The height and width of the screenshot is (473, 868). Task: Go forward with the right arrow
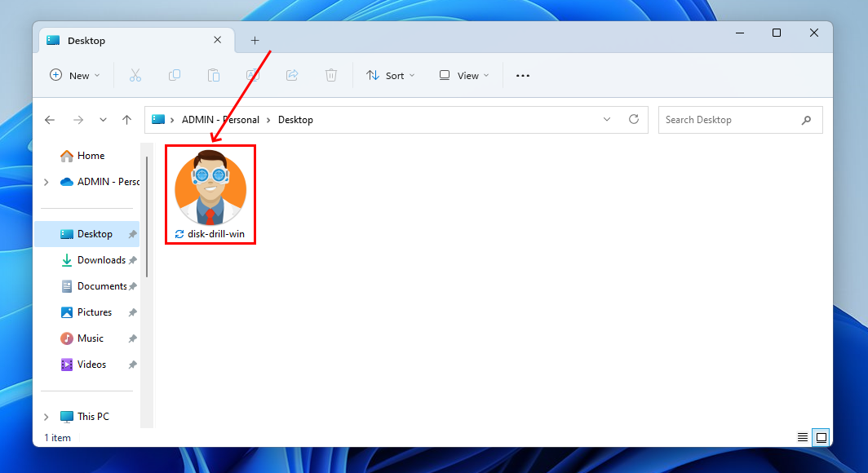pos(78,120)
